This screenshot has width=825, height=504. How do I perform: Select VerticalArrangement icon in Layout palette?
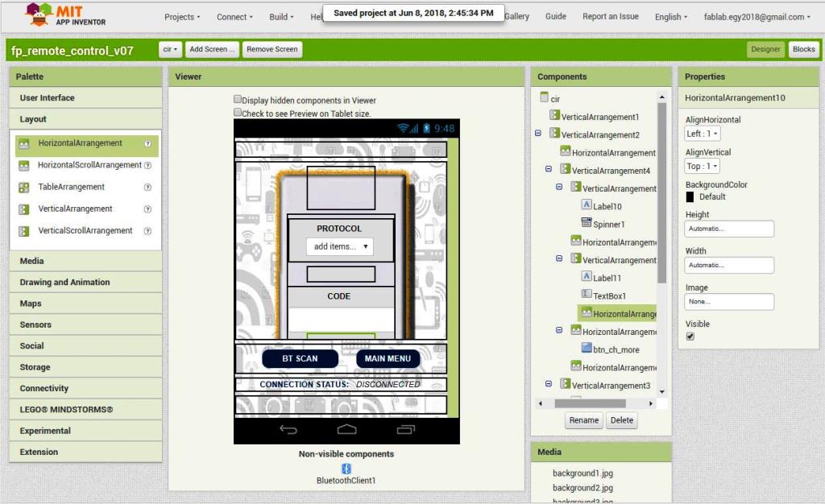click(23, 209)
